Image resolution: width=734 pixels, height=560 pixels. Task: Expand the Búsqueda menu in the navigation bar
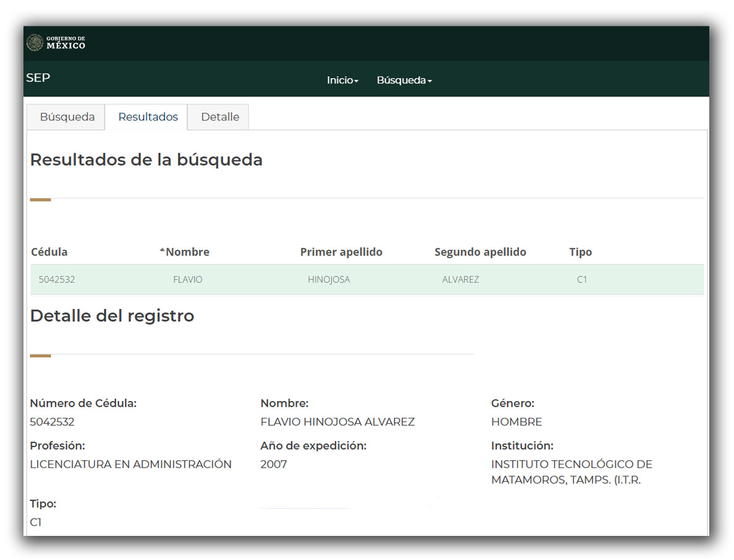point(404,80)
